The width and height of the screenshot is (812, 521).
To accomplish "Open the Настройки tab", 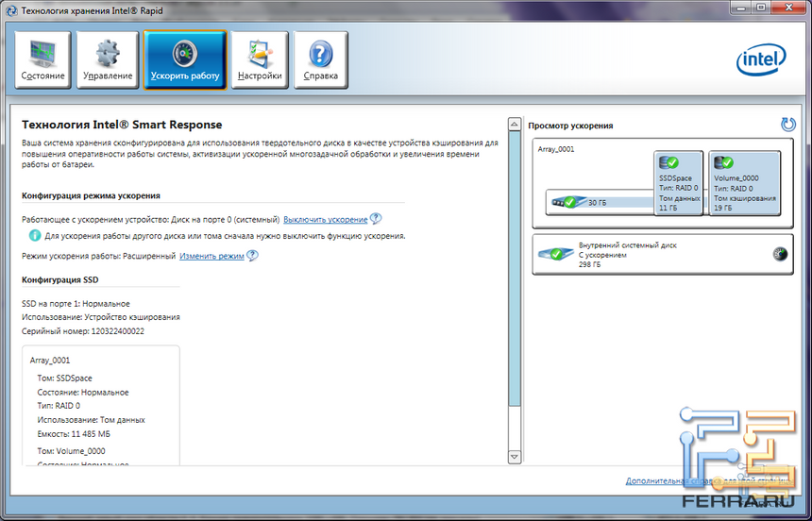I will (x=260, y=59).
